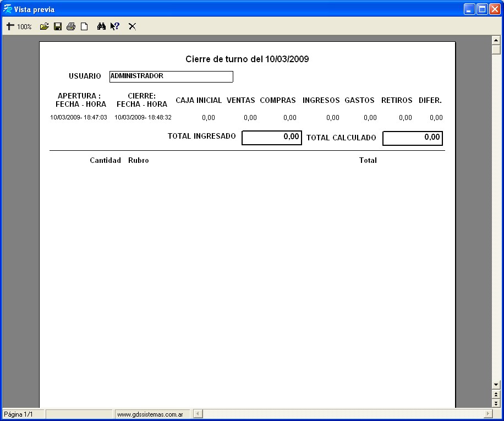
Task: Go to previous page double-arrow button
Action: pos(496,395)
